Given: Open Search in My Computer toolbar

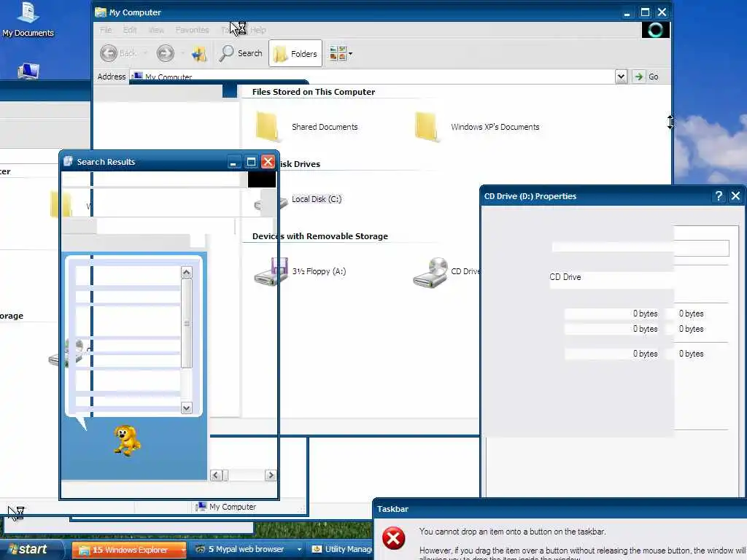Looking at the screenshot, I should point(241,53).
